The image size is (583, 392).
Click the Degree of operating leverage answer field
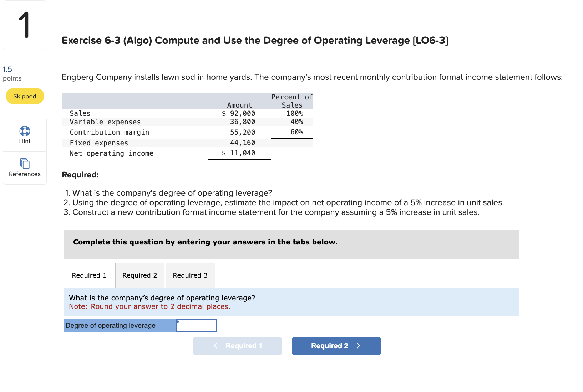pos(197,325)
